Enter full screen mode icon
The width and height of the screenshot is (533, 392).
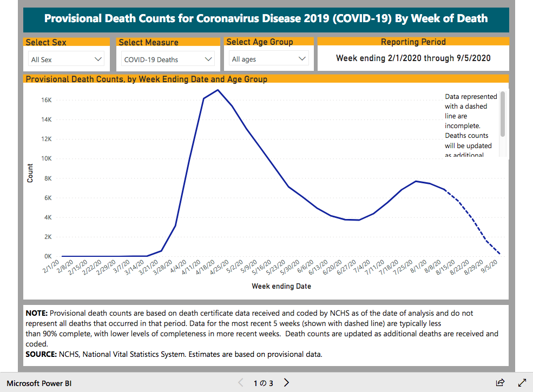pyautogui.click(x=522, y=383)
